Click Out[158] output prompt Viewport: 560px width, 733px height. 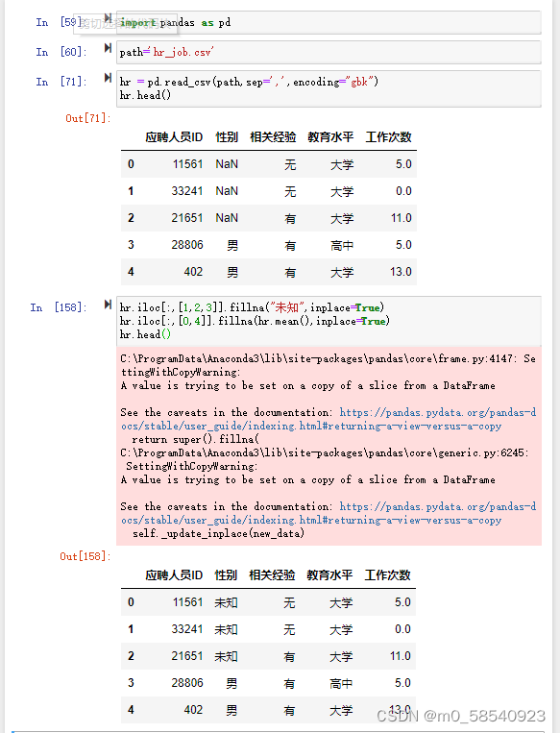(85, 556)
